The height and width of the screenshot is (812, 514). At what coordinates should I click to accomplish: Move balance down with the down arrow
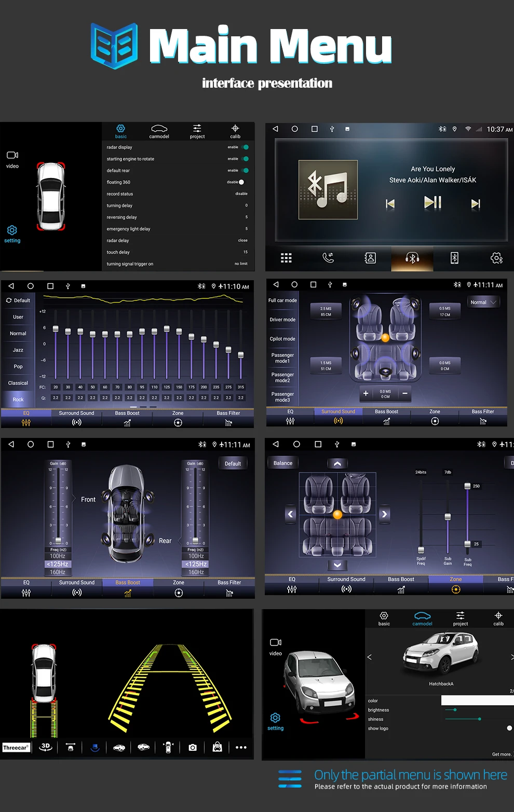(x=337, y=565)
